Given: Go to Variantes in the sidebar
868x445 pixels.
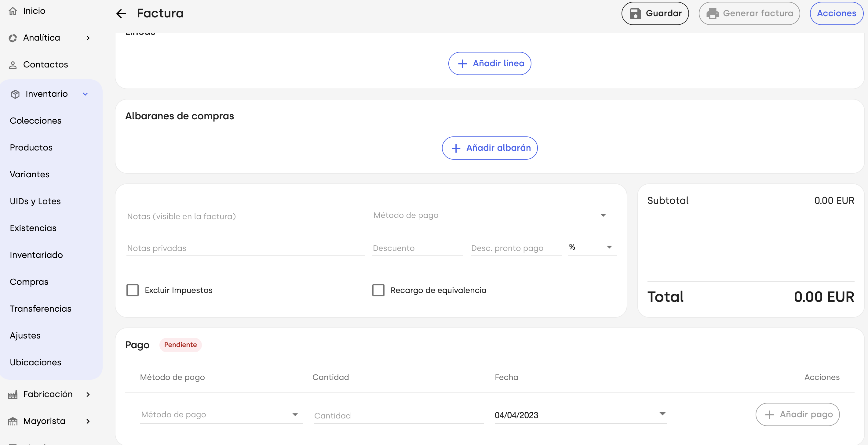Looking at the screenshot, I should 30,174.
